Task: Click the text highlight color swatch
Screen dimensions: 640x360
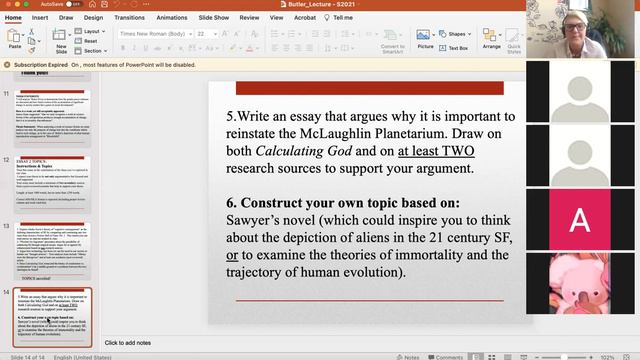Action: pyautogui.click(x=232, y=48)
